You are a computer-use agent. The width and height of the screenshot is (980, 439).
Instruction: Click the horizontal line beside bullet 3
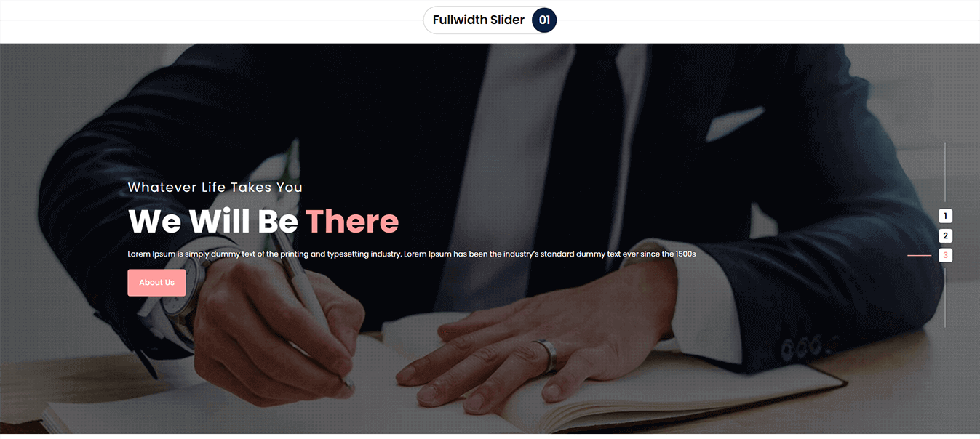(x=920, y=256)
